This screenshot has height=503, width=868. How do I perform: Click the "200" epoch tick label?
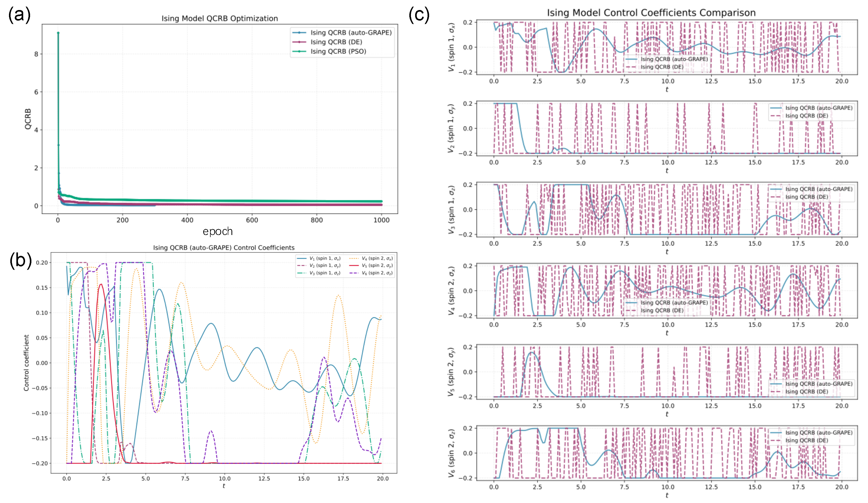point(122,220)
